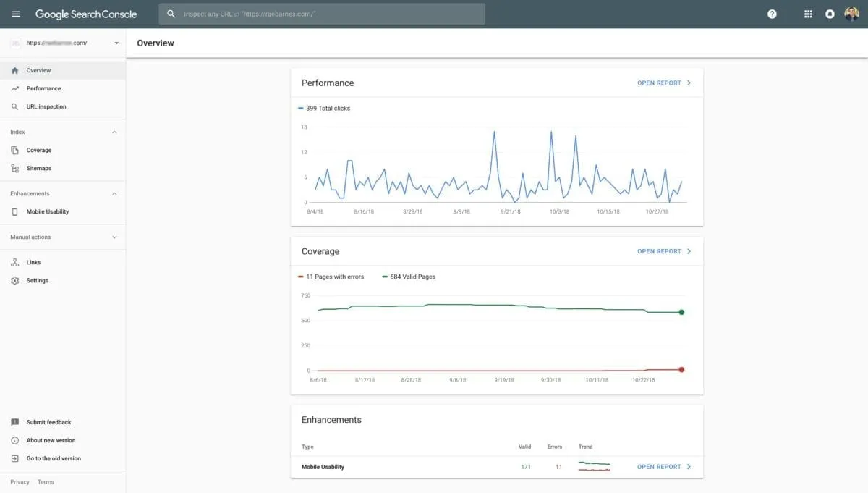
Task: Check Search Console notifications bell
Action: coord(830,13)
